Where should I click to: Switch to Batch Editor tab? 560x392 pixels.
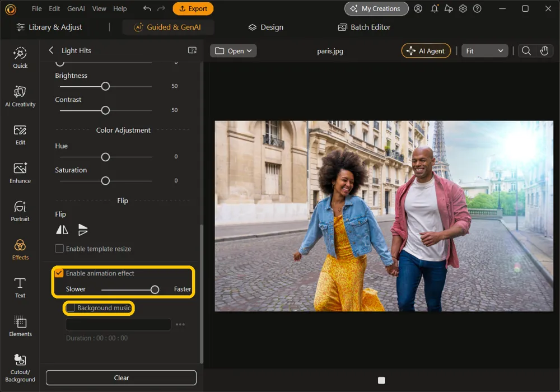pos(365,27)
